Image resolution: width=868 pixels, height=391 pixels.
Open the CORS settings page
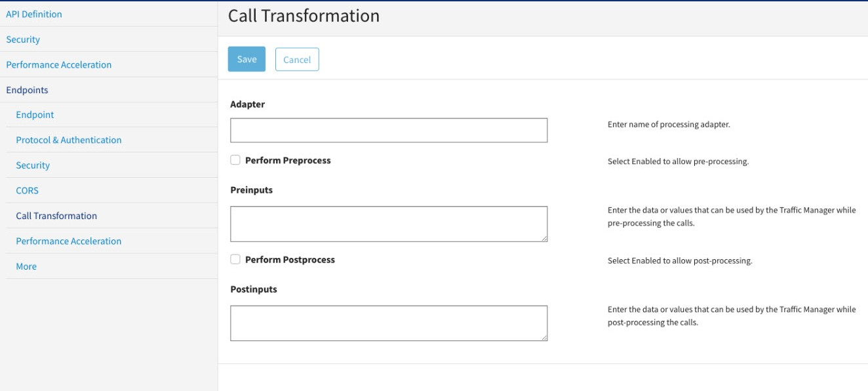[28, 190]
